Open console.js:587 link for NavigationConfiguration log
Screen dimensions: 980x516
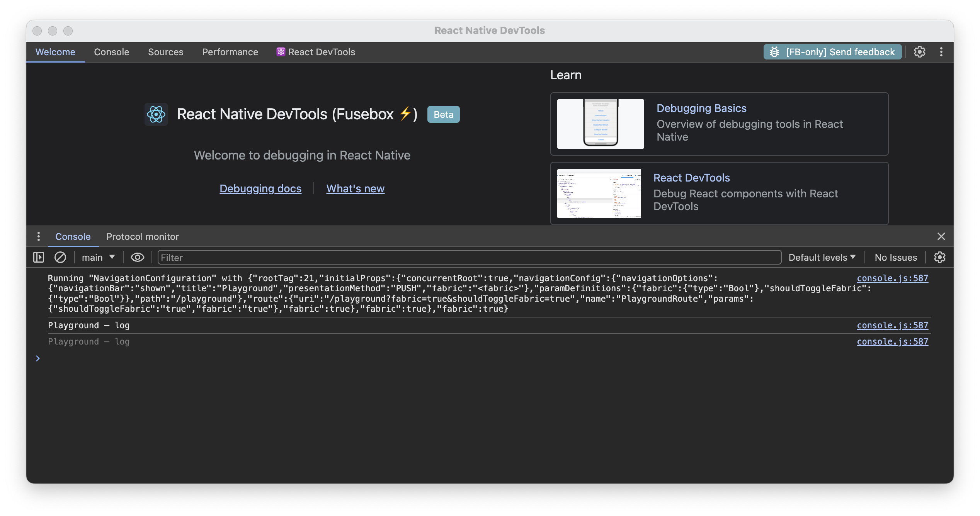pos(892,278)
